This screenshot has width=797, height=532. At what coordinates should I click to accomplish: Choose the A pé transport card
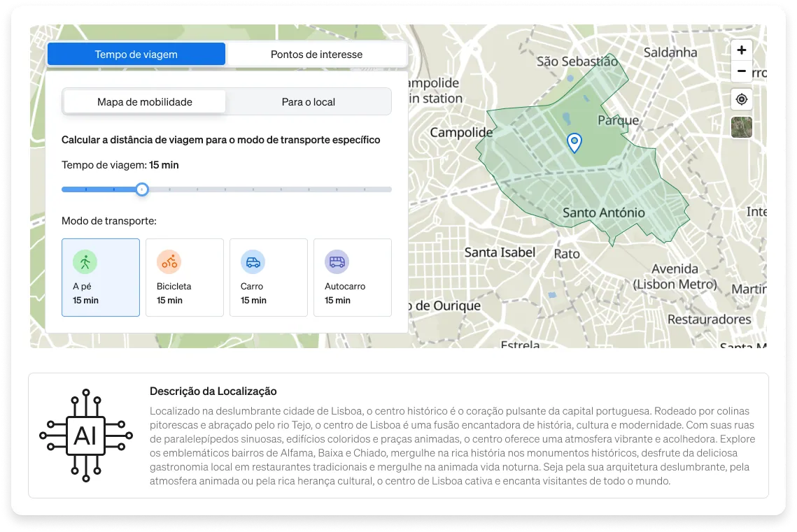pyautogui.click(x=101, y=278)
